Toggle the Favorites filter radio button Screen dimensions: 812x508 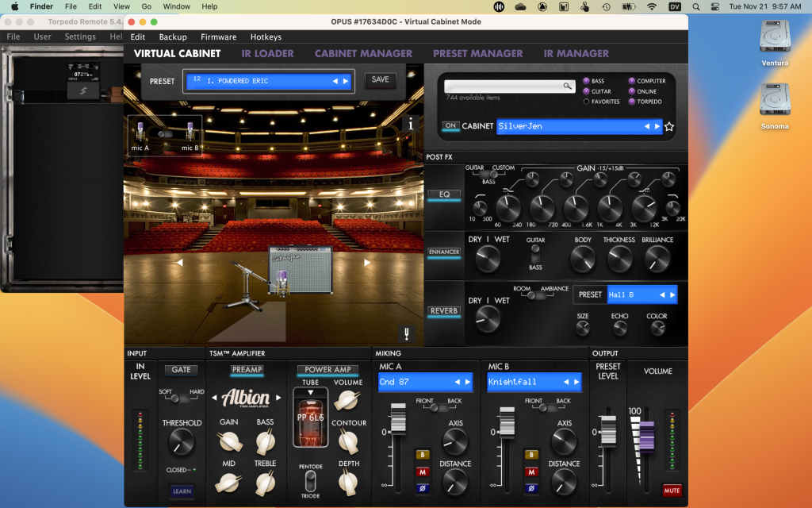tap(587, 102)
